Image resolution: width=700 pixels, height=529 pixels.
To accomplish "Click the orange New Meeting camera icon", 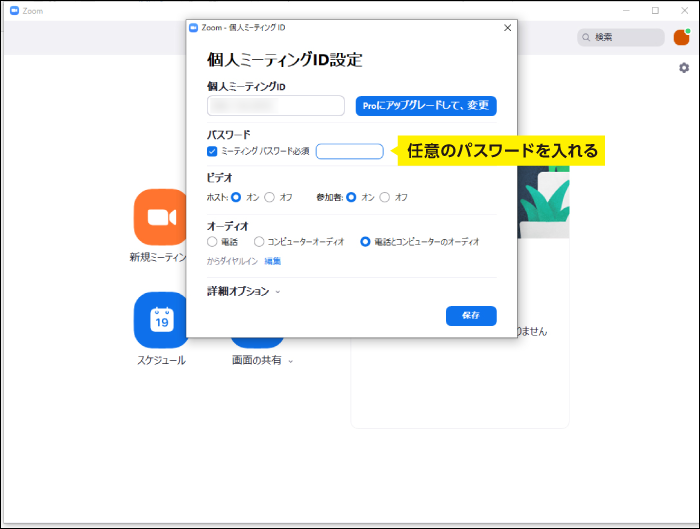I will pyautogui.click(x=160, y=217).
